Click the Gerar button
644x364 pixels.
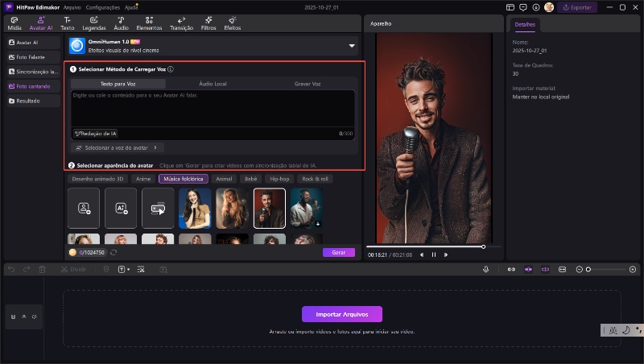click(x=338, y=252)
